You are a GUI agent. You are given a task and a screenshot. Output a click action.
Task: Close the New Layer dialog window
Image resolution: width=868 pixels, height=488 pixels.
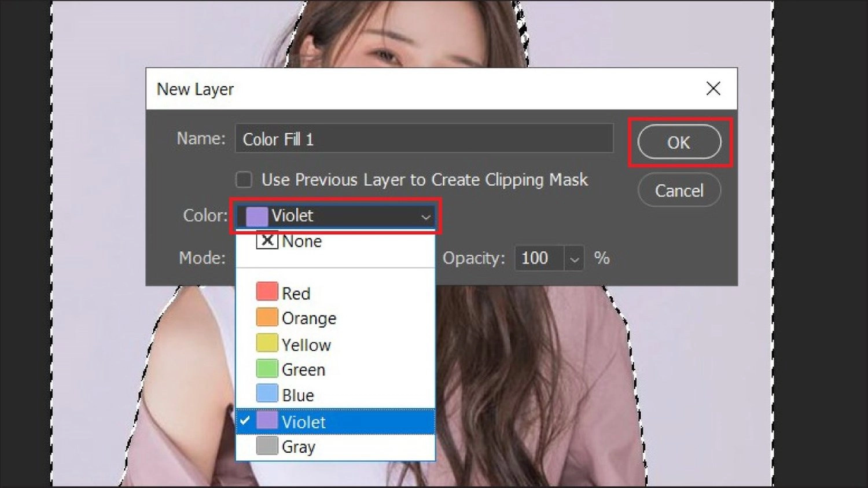pos(713,89)
